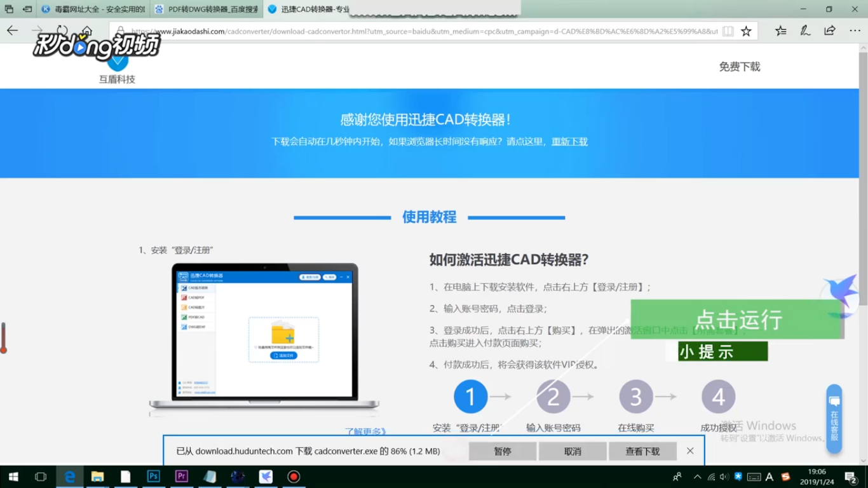Viewport: 868px width, 488px height.
Task: Open the 在线客服 chat widget
Action: [834, 419]
